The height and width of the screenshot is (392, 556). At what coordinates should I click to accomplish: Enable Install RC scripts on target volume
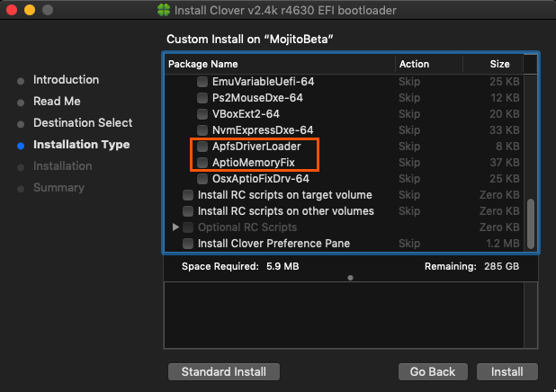(188, 195)
